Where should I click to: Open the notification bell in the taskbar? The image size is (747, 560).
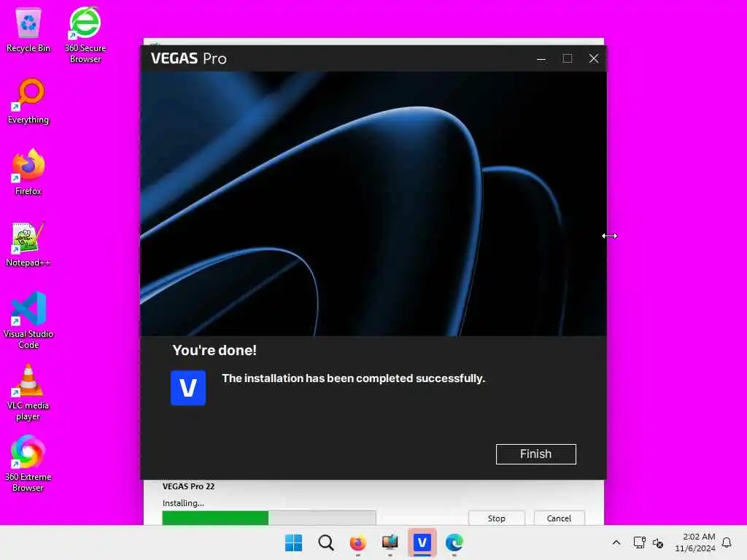coord(727,542)
